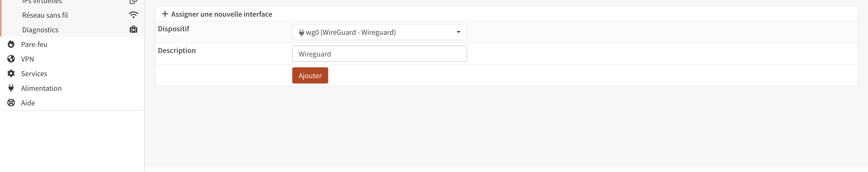The image size is (868, 172).
Task: Open the Diagnostics submenu link
Action: click(40, 30)
